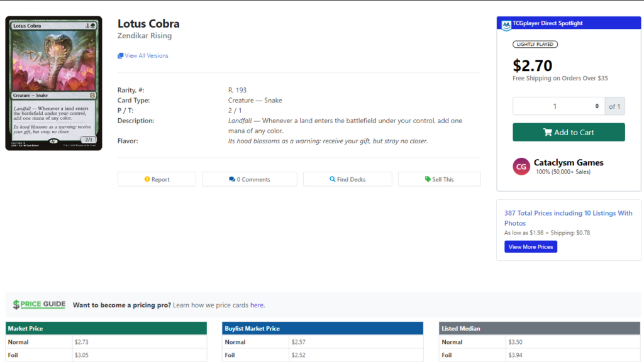Screen dimensions: 644x364
Task: Adjust quantity with the stepper arrows
Action: (597, 106)
